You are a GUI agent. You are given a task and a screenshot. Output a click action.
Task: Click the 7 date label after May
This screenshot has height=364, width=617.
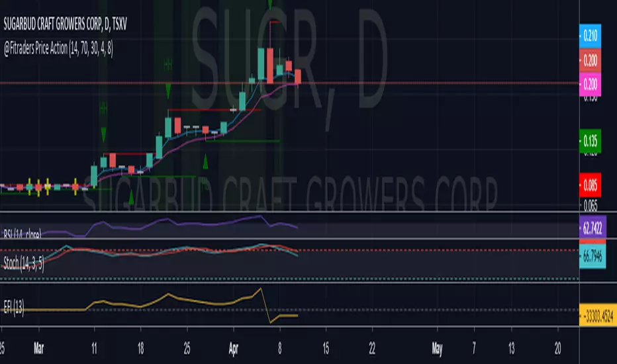tap(474, 348)
